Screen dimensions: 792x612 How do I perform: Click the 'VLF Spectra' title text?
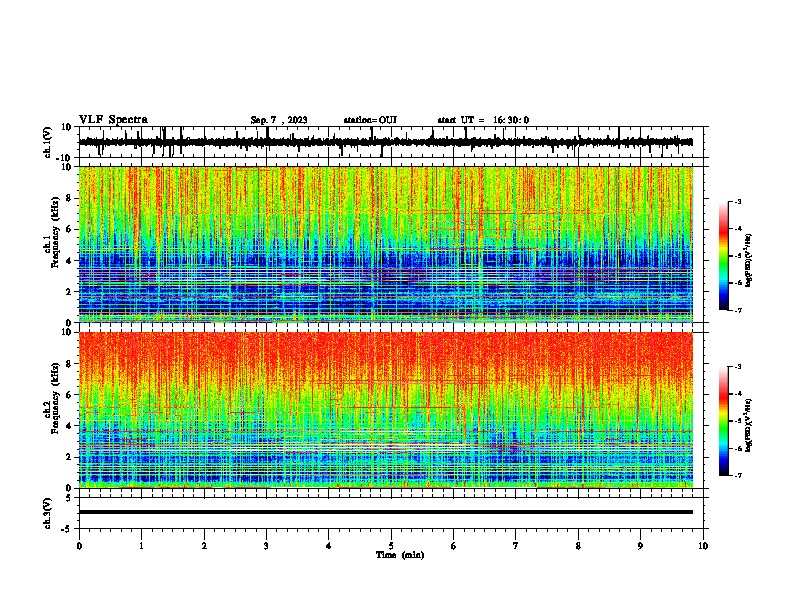pyautogui.click(x=114, y=120)
